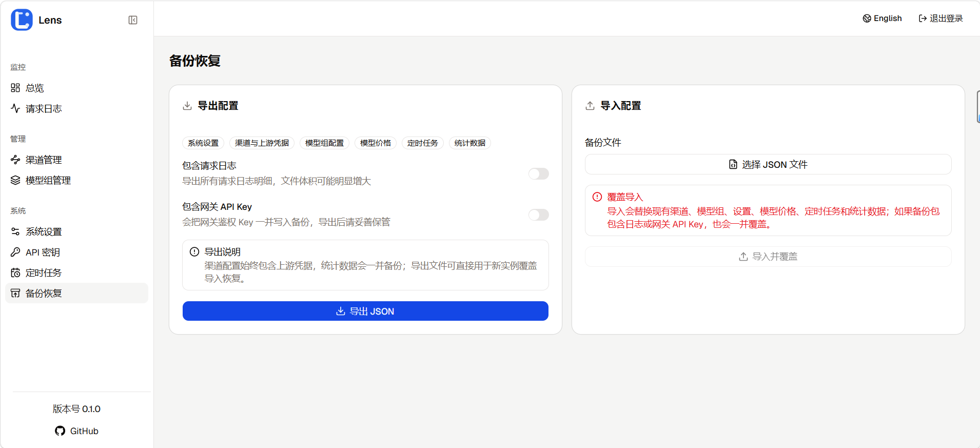Click the API 密钥 key icon
The width and height of the screenshot is (980, 448).
15,252
